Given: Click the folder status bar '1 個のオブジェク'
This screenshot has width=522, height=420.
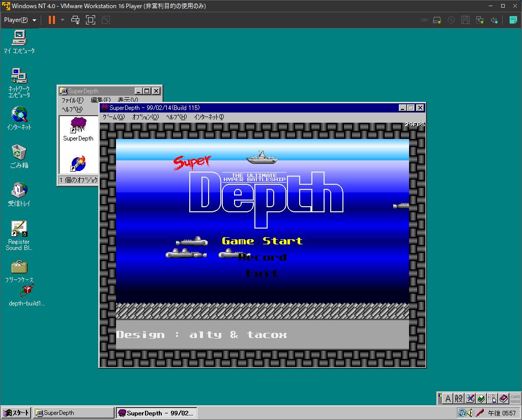Looking at the screenshot, I should [x=78, y=180].
